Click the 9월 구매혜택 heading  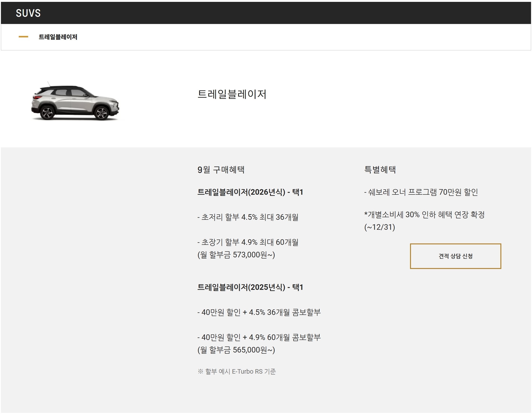(x=221, y=170)
